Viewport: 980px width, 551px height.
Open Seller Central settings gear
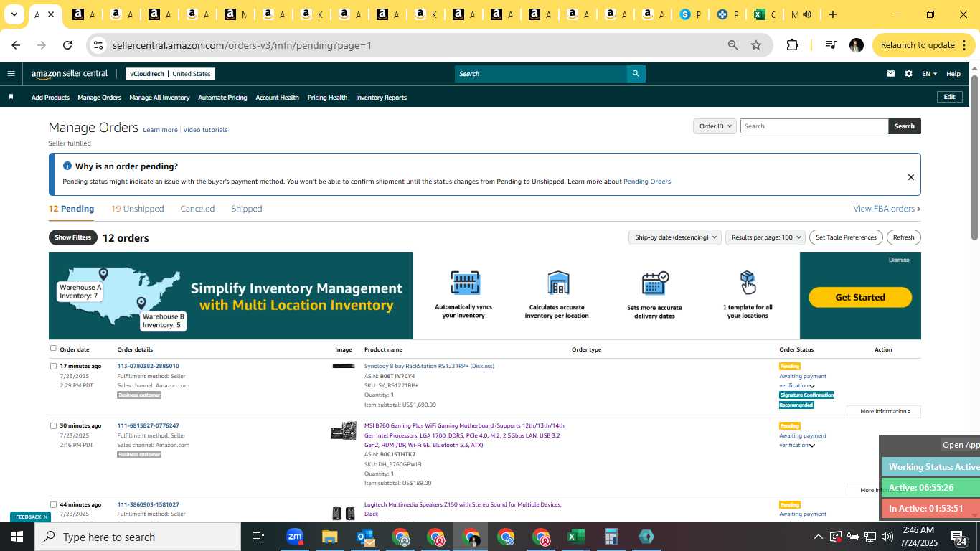point(908,74)
